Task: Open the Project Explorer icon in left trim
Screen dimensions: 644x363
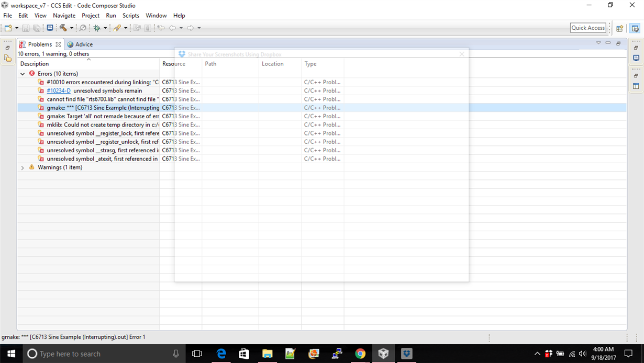Action: (x=7, y=58)
